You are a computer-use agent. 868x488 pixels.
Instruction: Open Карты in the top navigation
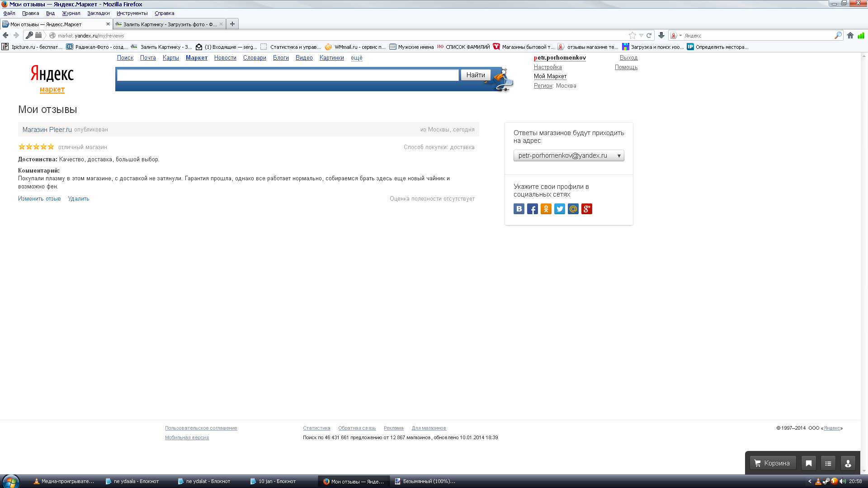(x=170, y=58)
